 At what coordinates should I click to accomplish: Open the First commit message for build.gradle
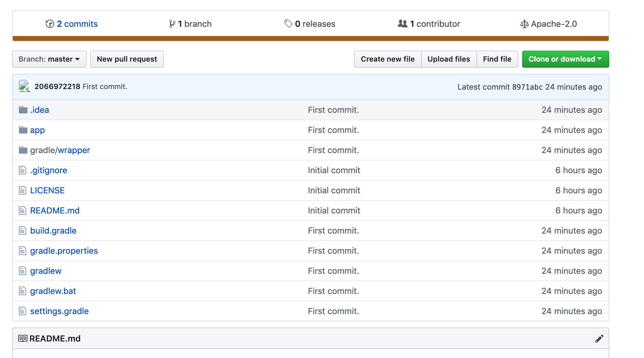click(x=333, y=231)
